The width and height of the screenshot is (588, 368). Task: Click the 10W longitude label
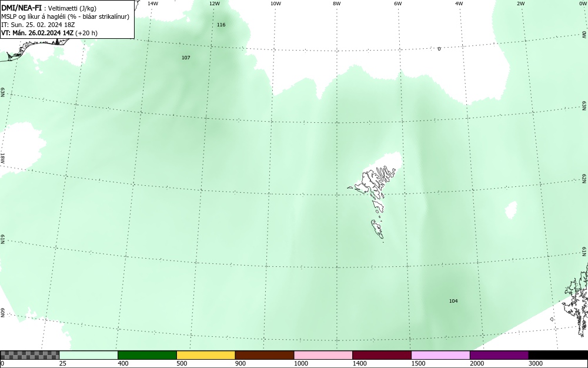[x=276, y=4]
